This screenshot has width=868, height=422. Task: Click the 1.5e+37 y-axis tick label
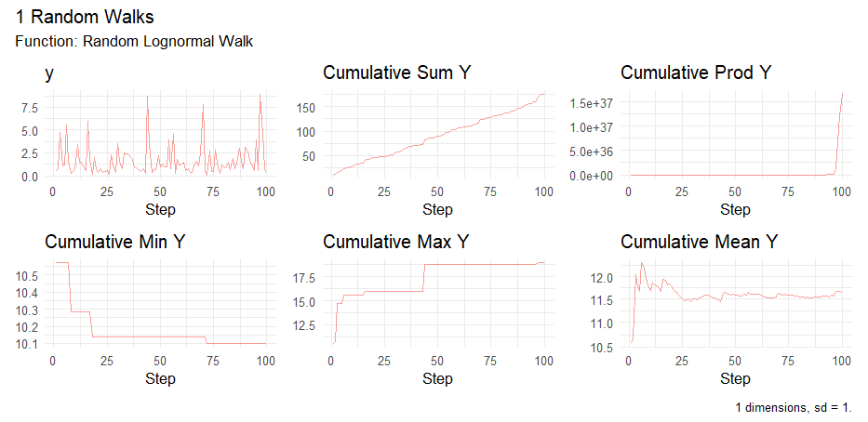point(594,102)
